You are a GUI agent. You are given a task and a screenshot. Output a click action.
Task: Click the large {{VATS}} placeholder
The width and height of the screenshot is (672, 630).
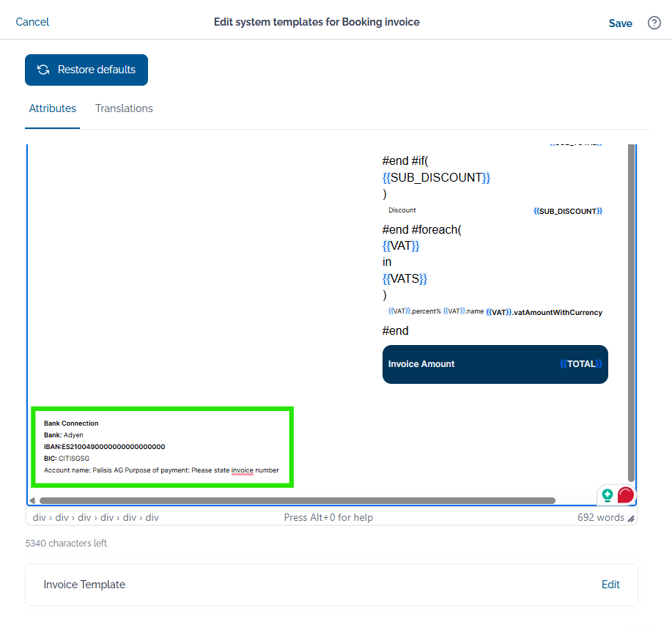[x=405, y=279]
